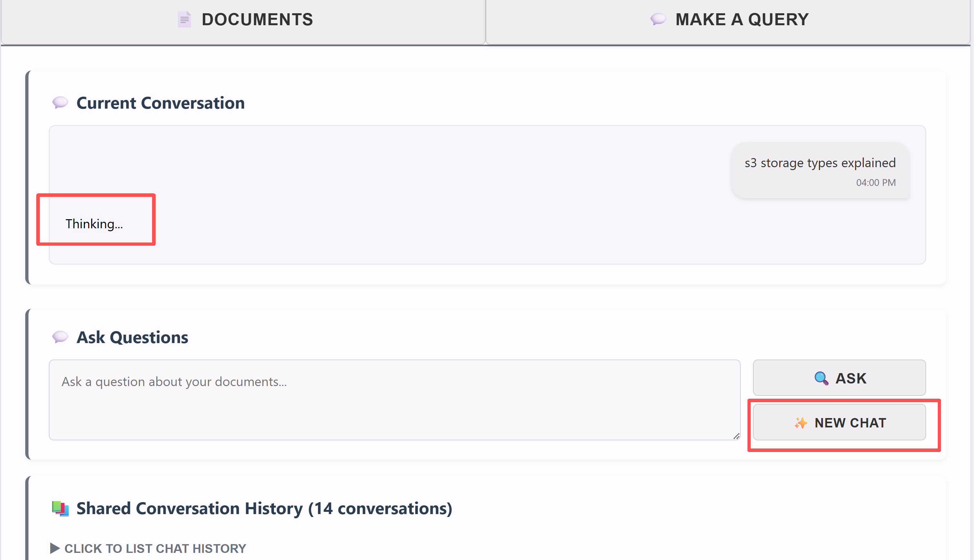This screenshot has width=974, height=560.
Task: Click the 04:00 PM message timestamp
Action: 876,183
